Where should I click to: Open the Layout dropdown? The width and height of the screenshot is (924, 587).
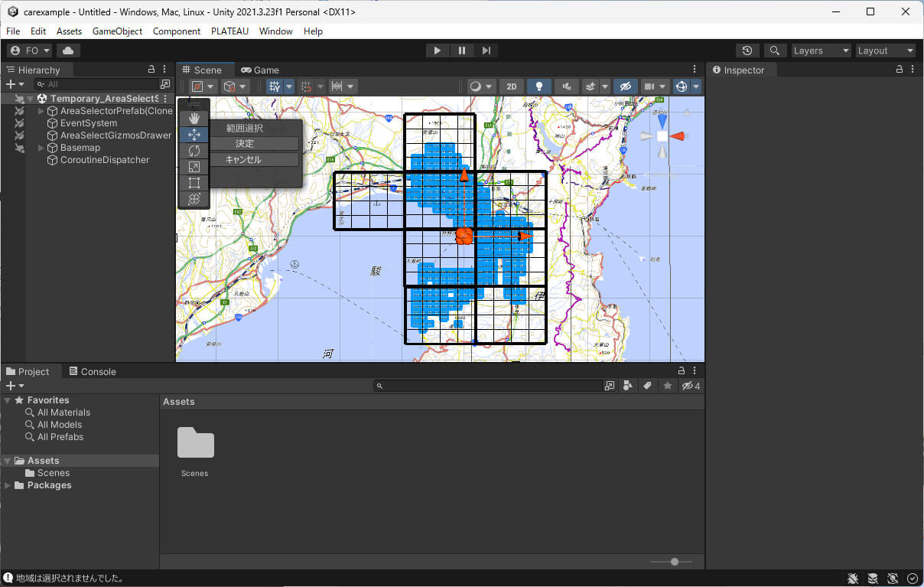point(885,51)
